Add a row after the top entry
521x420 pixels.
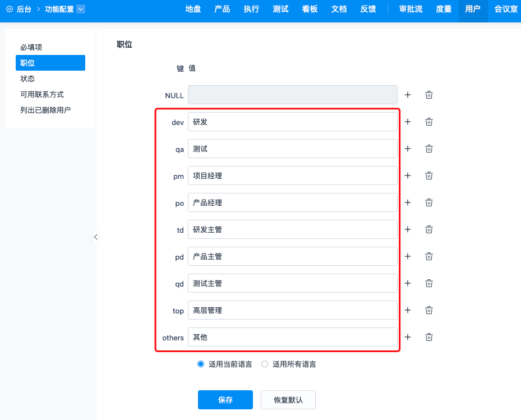point(408,310)
